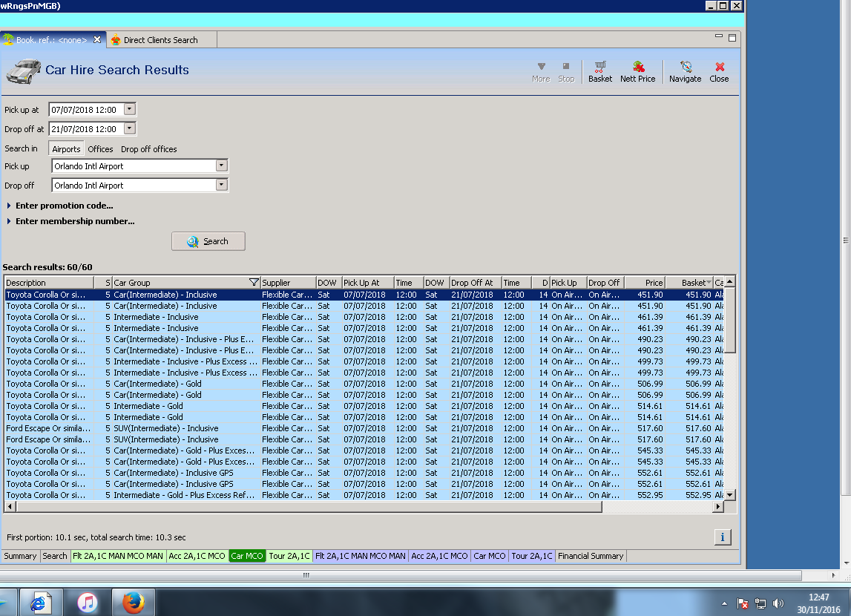851x616 pixels.
Task: Expand the Drop off airport dropdown
Action: (x=221, y=185)
